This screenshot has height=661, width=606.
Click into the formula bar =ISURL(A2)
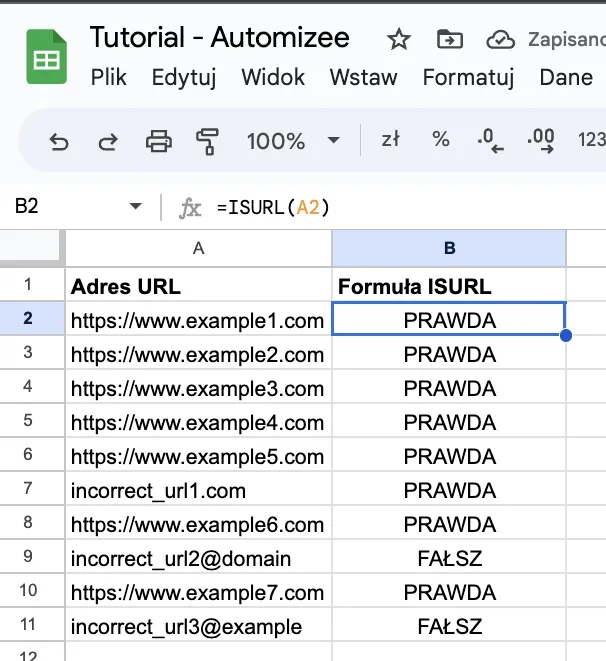[x=273, y=207]
